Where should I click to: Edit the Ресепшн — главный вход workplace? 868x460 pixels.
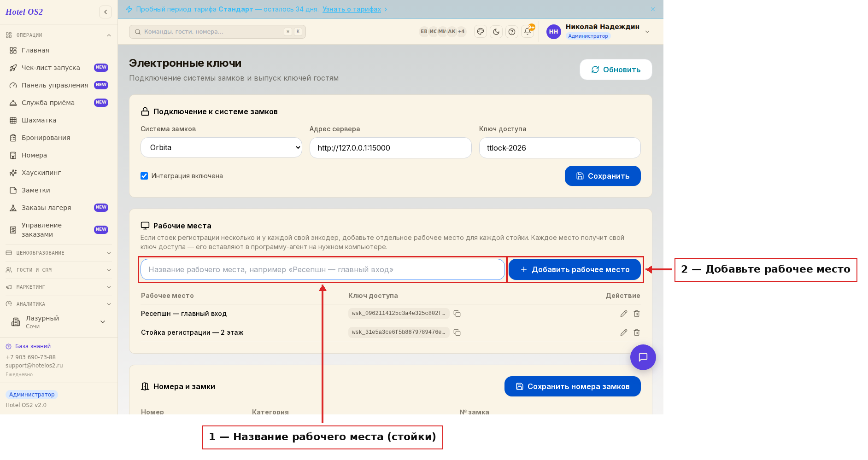click(624, 314)
